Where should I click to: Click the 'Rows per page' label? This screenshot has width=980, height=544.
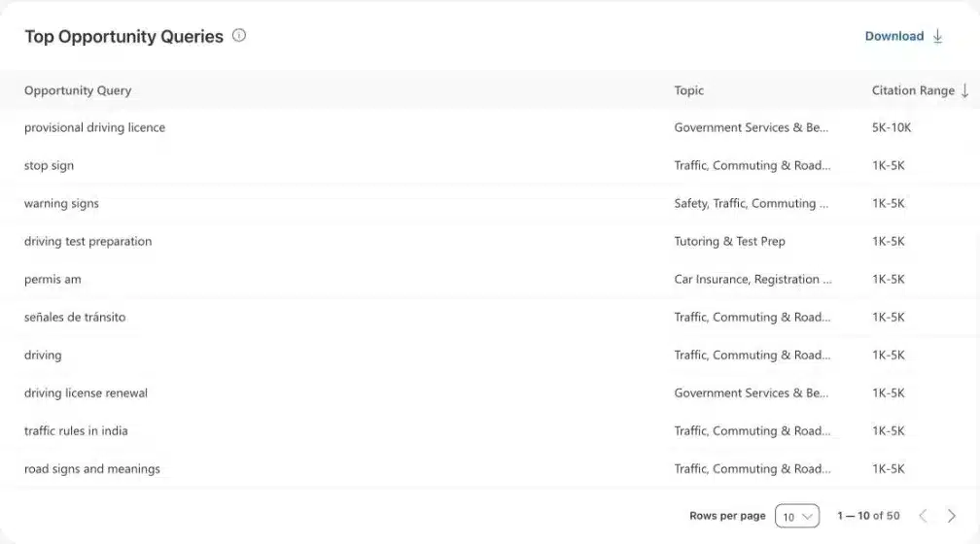727,516
